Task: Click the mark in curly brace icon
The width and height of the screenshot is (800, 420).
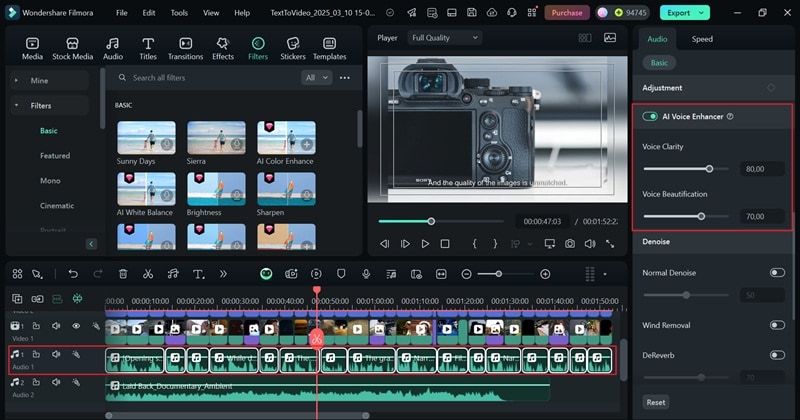Action: click(474, 244)
